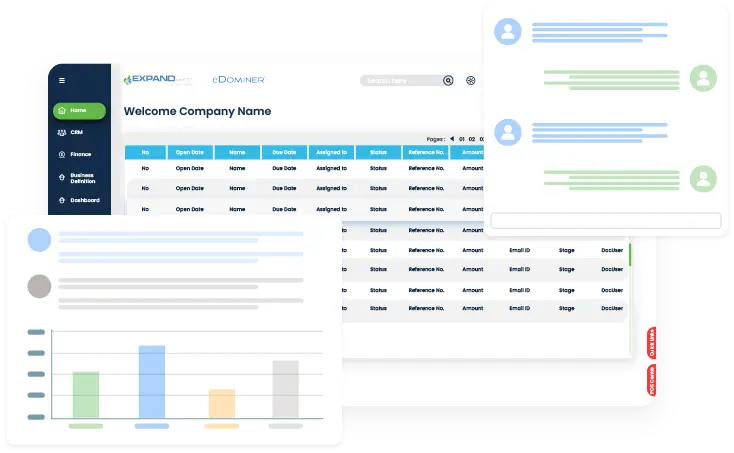Click the top green user avatar in chat

pyautogui.click(x=704, y=78)
